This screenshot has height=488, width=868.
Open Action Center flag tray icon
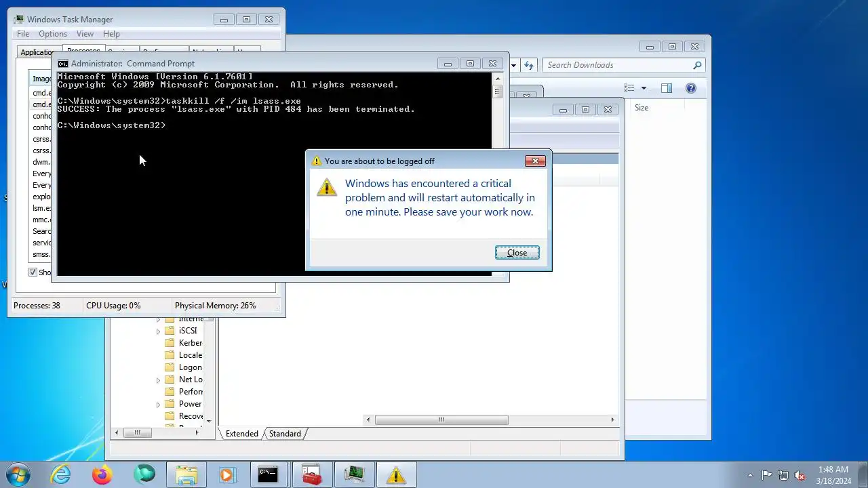coord(766,475)
